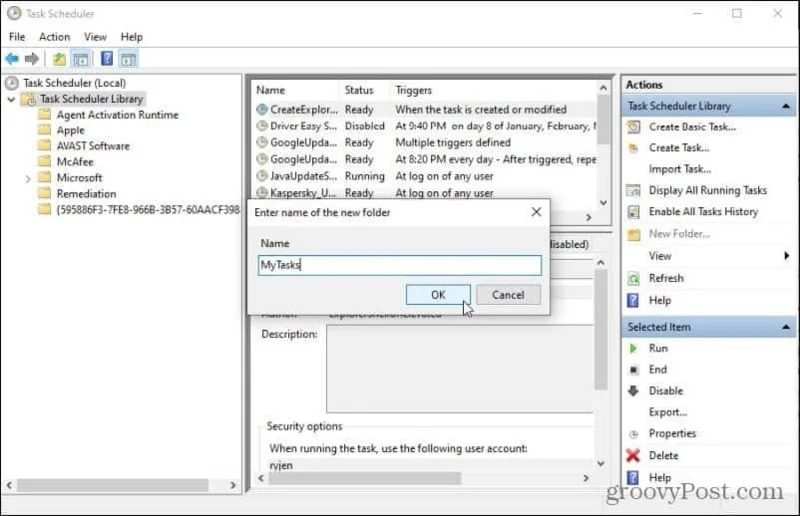Click the red Delete X icon
Viewport: 800px width, 516px height.
[x=633, y=455]
